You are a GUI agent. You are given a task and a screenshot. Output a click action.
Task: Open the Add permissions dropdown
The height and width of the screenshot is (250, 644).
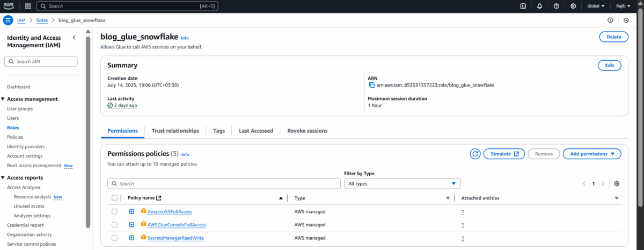point(592,154)
